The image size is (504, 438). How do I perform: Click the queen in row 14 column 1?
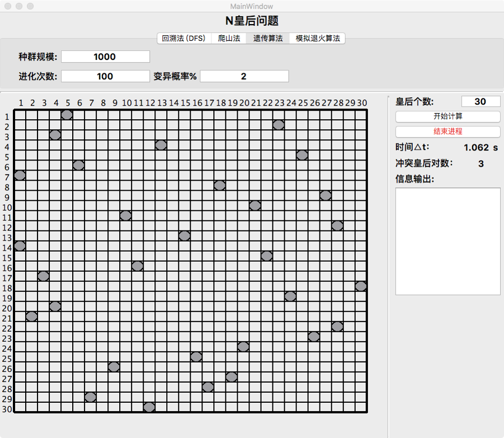tap(20, 246)
